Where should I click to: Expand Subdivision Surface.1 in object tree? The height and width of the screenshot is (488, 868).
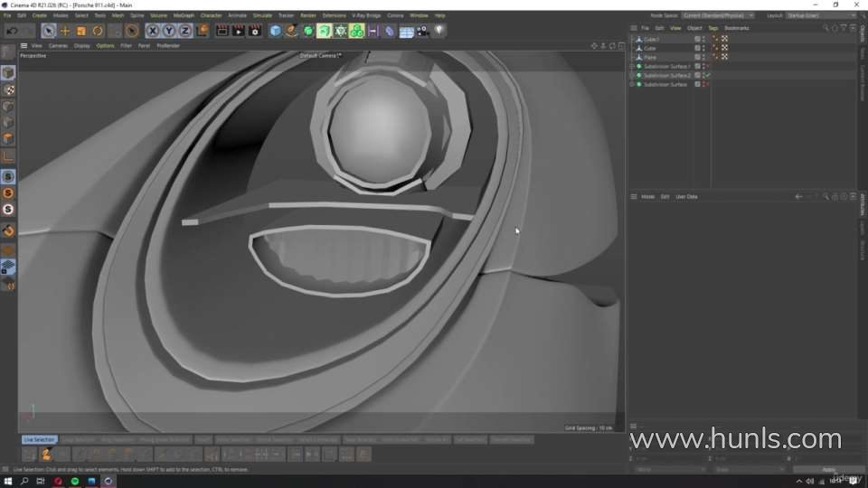point(631,66)
